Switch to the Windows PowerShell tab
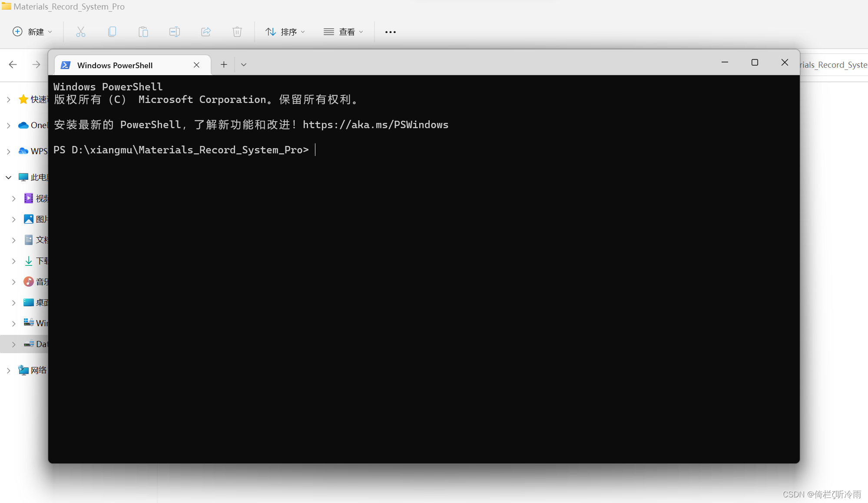Screen dimensions: 868x503 (115, 65)
